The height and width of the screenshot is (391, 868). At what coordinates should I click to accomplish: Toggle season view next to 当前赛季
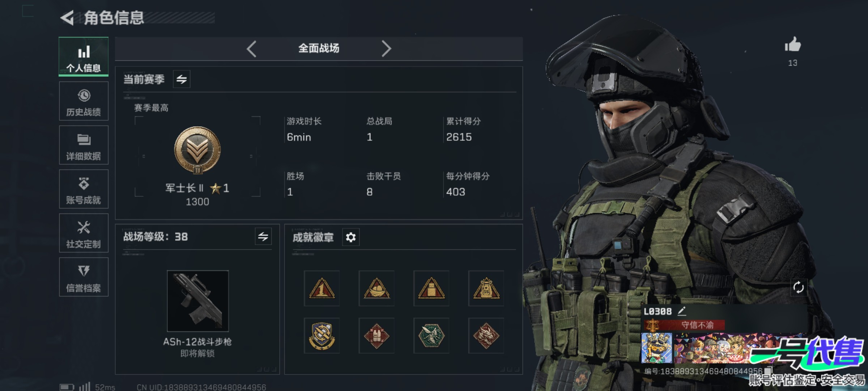[x=182, y=79]
